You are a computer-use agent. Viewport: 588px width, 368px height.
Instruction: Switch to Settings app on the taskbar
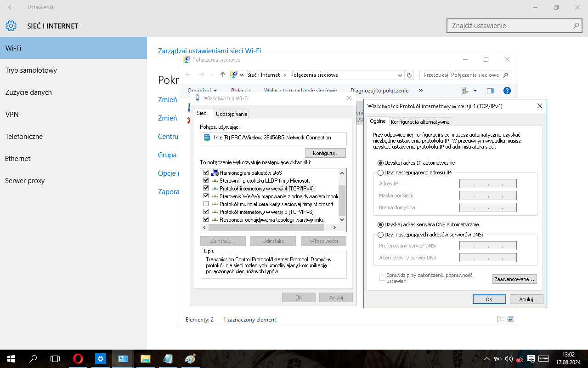tap(101, 359)
